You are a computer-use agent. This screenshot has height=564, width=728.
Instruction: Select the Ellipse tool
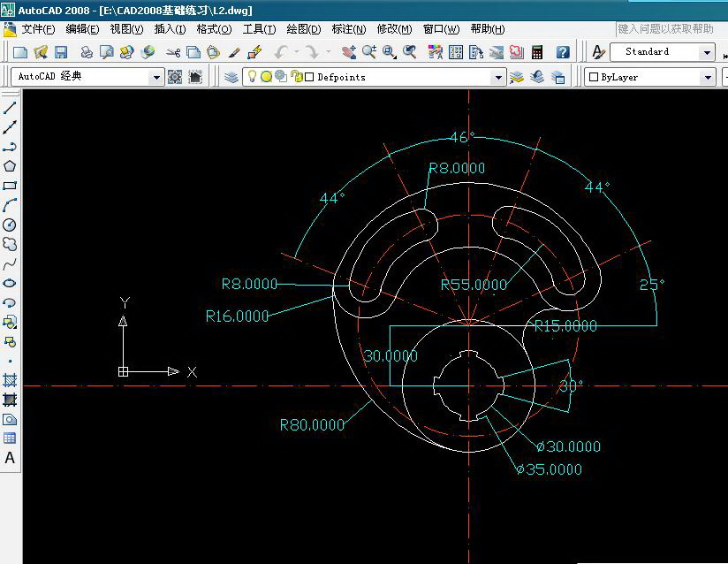(x=10, y=284)
